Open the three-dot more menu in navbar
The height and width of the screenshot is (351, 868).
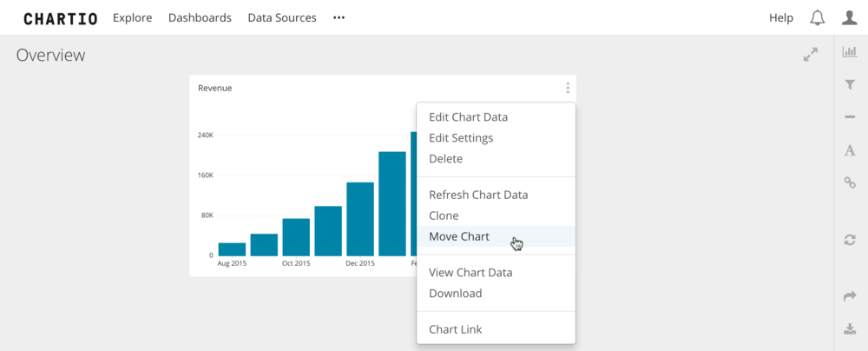[x=339, y=17]
